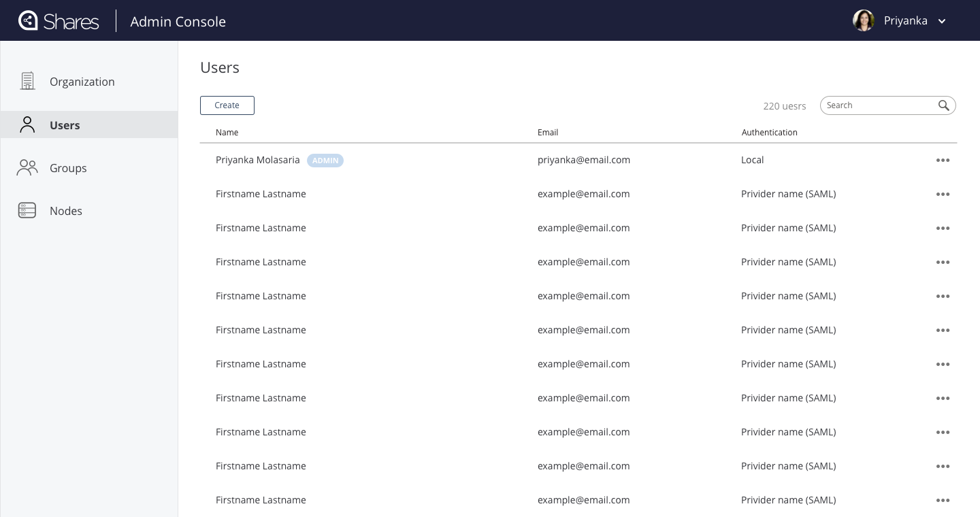
Task: Open the actions menu for Priyanka Molasaria
Action: tap(943, 160)
